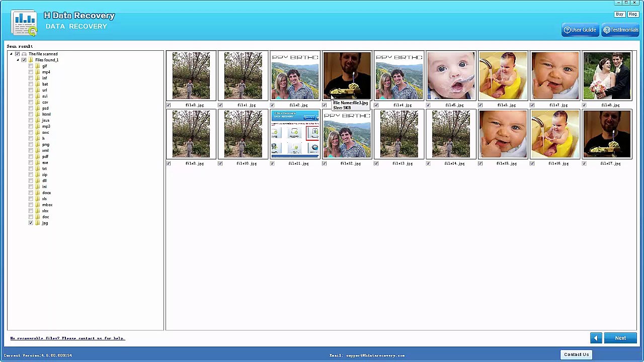Click the drive icon beside The file scanned
Image resolution: width=644 pixels, height=362 pixels.
[24, 54]
